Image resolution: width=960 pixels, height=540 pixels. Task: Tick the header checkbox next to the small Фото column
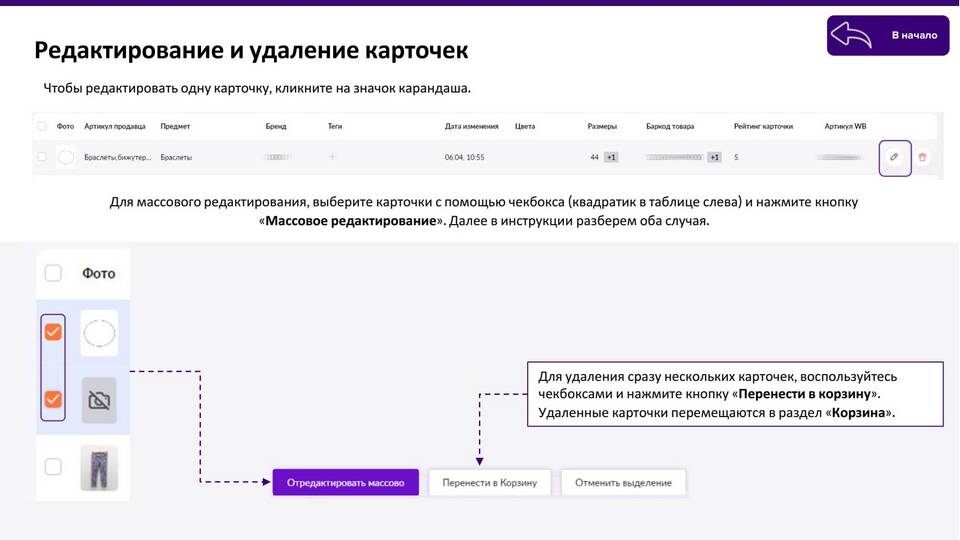point(42,126)
